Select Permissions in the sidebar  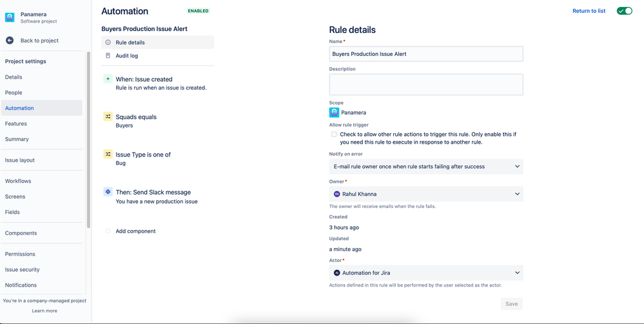20,254
